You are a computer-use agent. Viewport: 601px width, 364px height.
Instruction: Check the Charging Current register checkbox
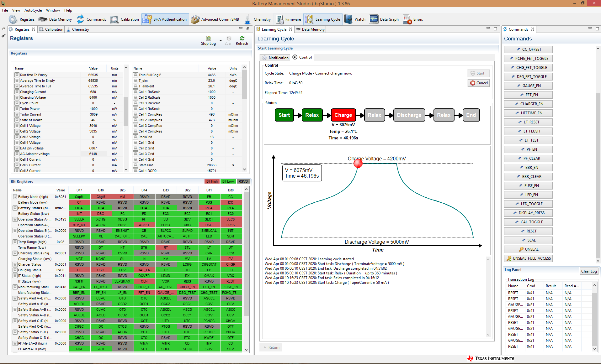(x=17, y=92)
